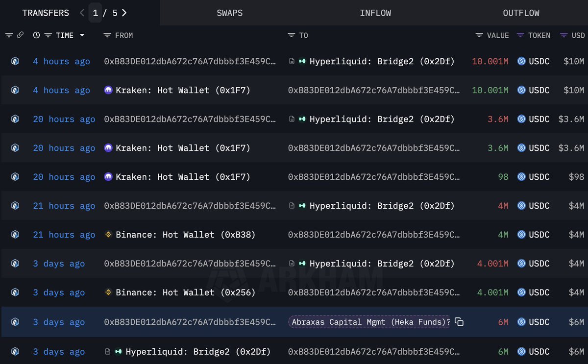Screen dimensions: 588x364
Task: Click the red 4.001M value
Action: coord(493,264)
